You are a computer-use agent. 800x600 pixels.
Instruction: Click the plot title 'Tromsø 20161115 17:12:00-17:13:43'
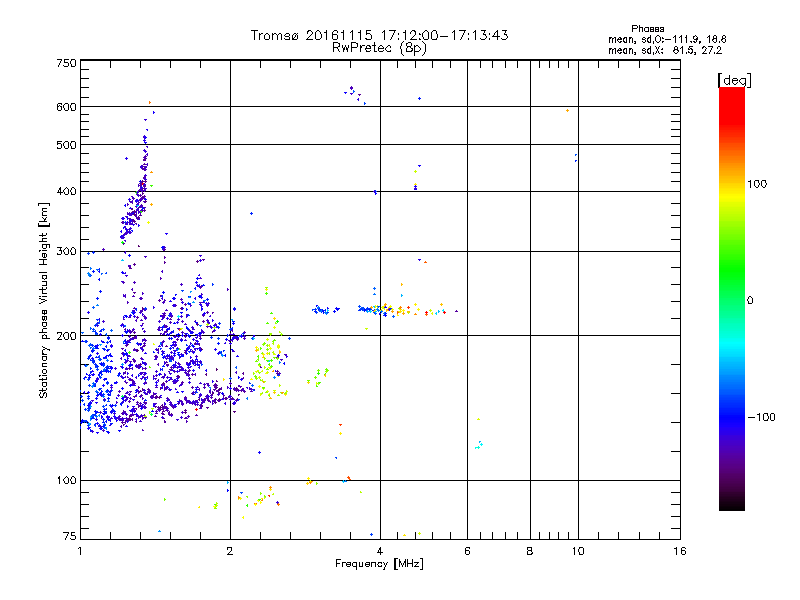pyautogui.click(x=379, y=35)
